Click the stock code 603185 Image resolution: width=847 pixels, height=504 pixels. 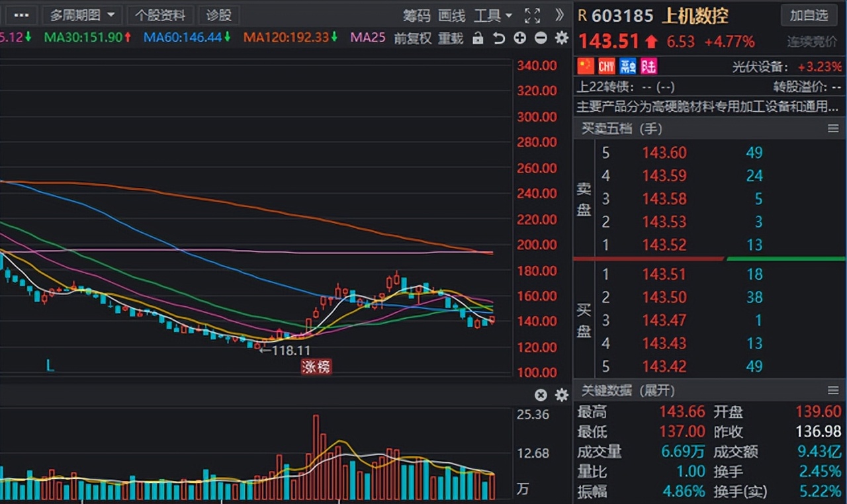pyautogui.click(x=622, y=16)
